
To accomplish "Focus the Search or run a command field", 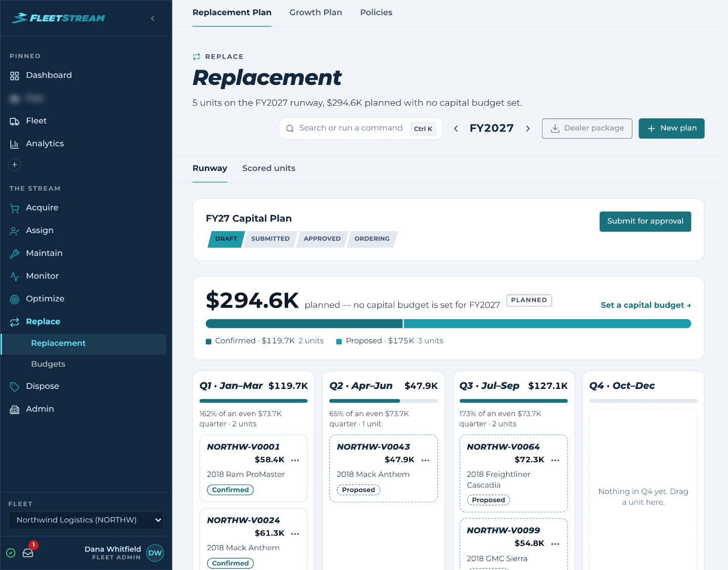I will click(361, 128).
